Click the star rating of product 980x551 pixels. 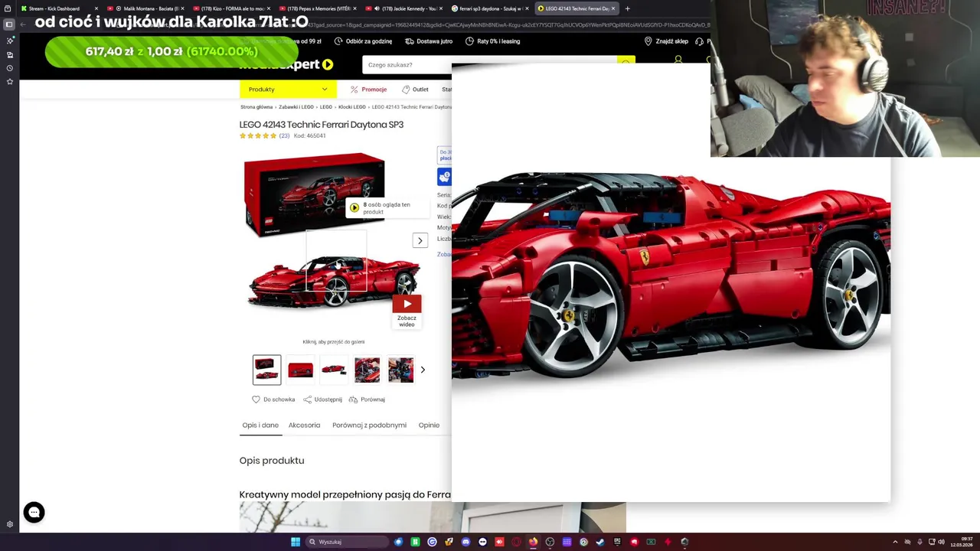[258, 135]
